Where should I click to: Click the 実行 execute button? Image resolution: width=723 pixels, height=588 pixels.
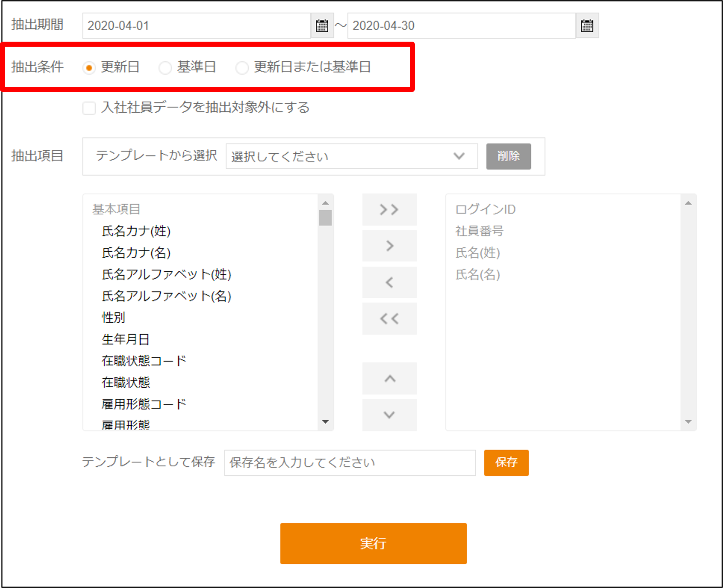click(x=373, y=543)
